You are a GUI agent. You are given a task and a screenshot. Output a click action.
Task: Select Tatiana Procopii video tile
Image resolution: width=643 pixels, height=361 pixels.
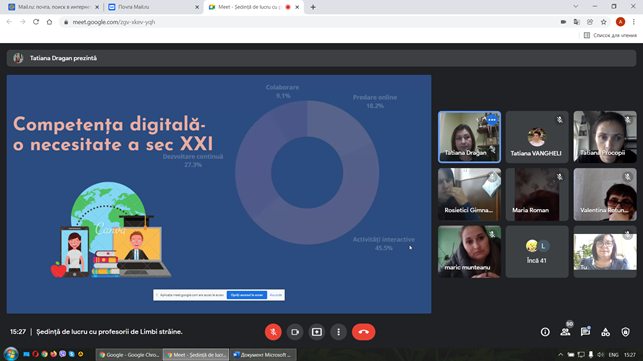tap(605, 137)
